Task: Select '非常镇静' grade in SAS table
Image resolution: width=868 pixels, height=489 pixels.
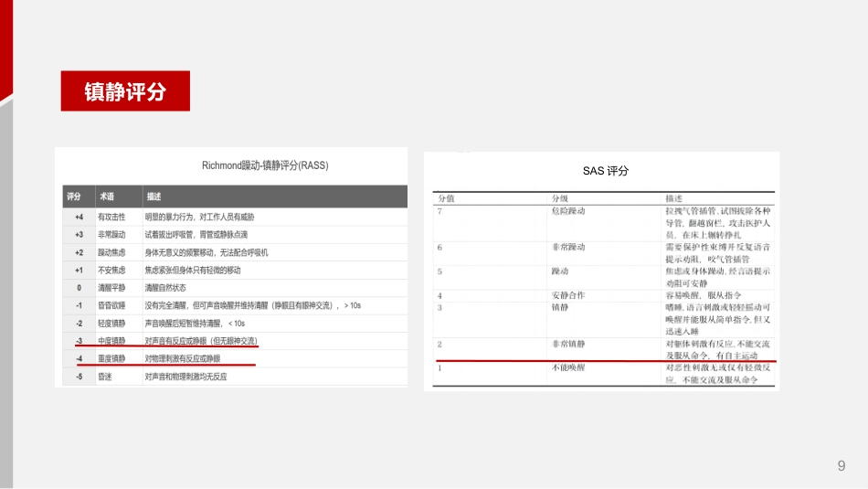Action: 568,344
